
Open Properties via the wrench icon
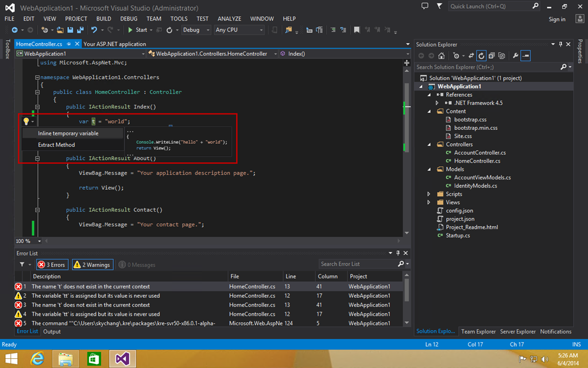pos(516,56)
